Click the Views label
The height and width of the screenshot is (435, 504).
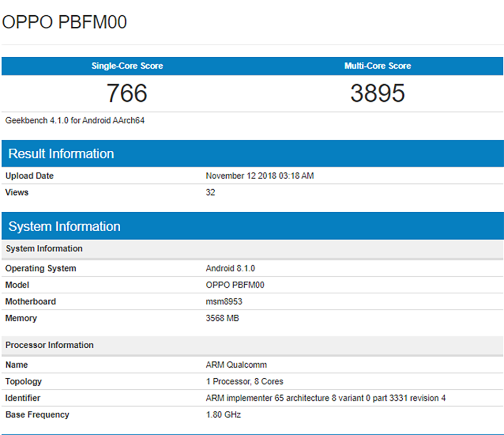[17, 192]
